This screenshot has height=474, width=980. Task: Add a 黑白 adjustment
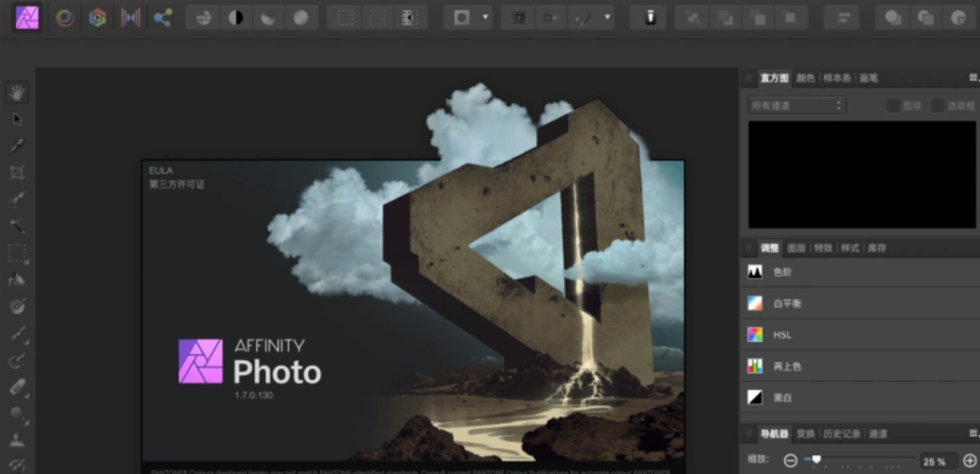coord(860,397)
